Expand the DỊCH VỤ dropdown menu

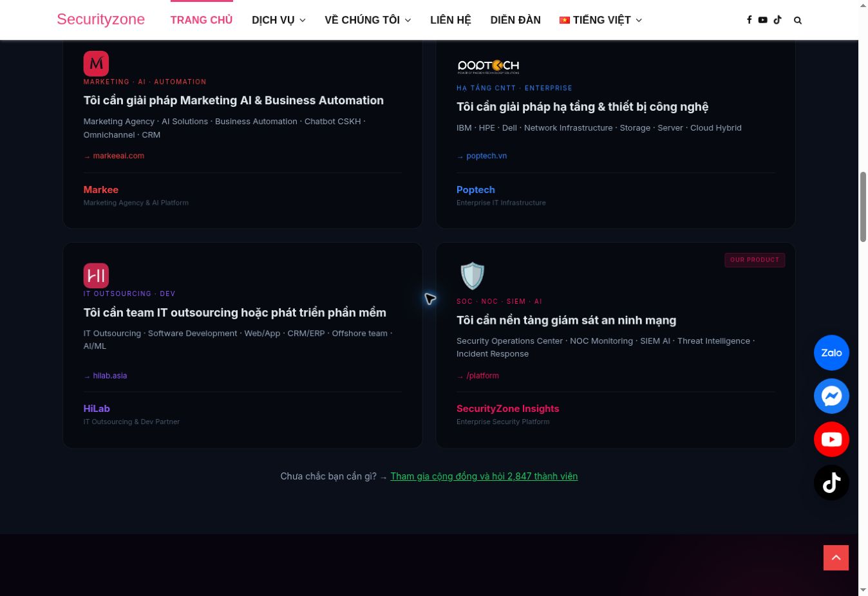point(279,20)
